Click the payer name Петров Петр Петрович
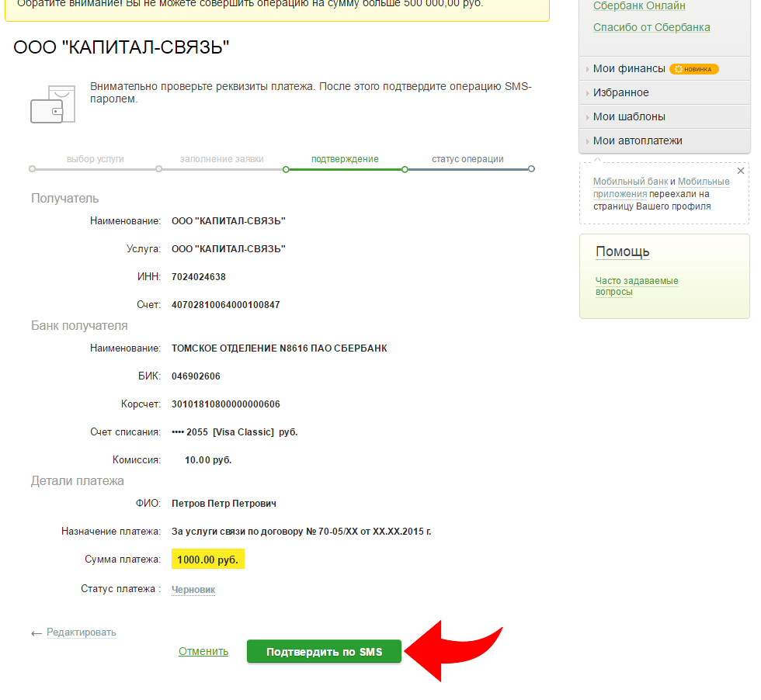The width and height of the screenshot is (761, 700). click(x=224, y=504)
